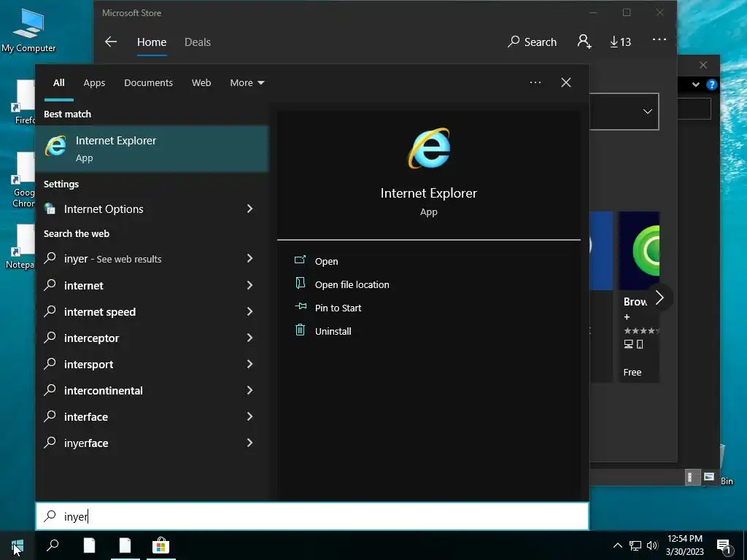Switch to the Apps search tab
Viewport: 747px width, 560px height.
[94, 83]
